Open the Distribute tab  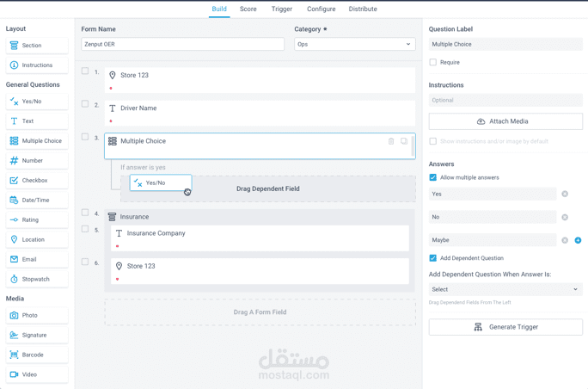[363, 9]
